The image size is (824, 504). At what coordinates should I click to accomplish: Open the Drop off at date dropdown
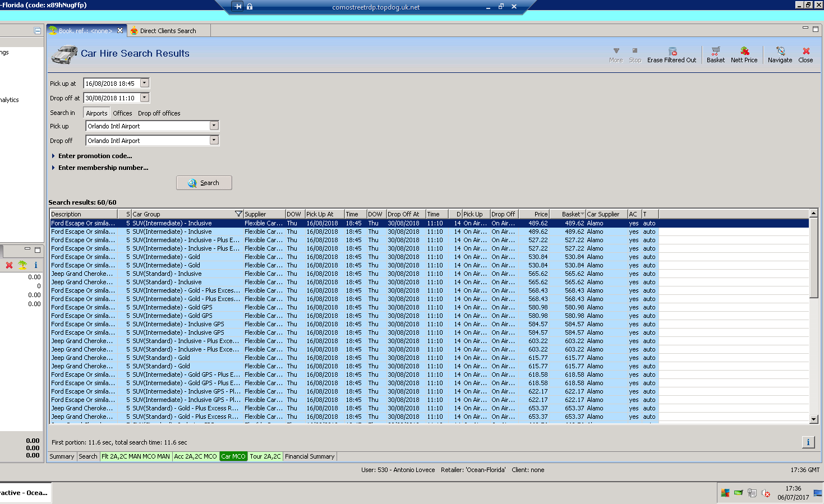coord(144,98)
